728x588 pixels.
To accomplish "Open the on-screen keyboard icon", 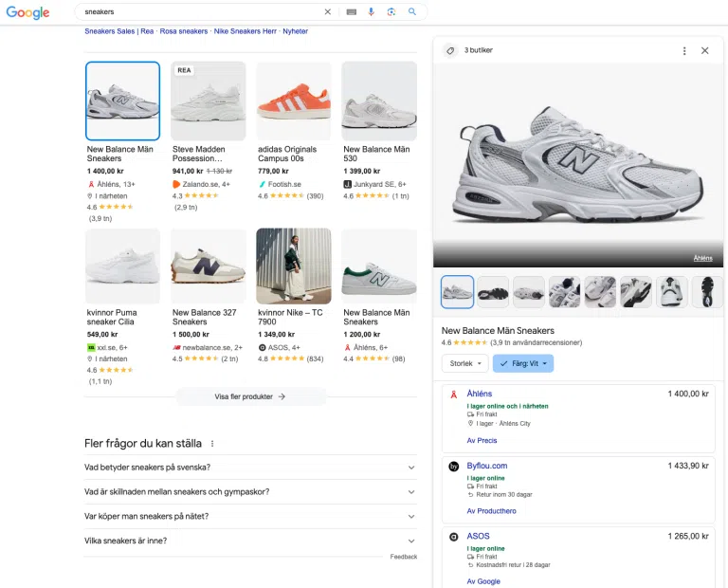I will (x=352, y=12).
